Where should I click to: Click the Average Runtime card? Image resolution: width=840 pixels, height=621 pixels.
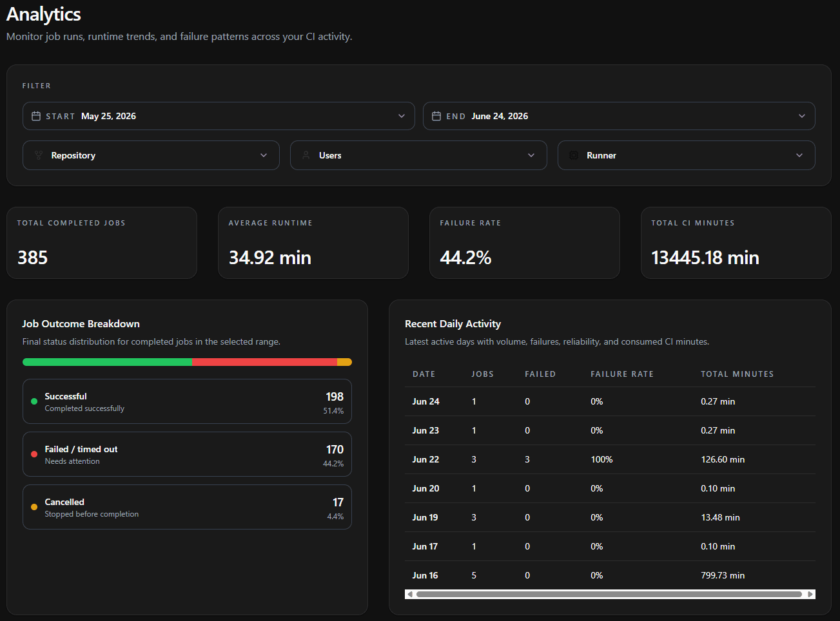[x=313, y=243]
